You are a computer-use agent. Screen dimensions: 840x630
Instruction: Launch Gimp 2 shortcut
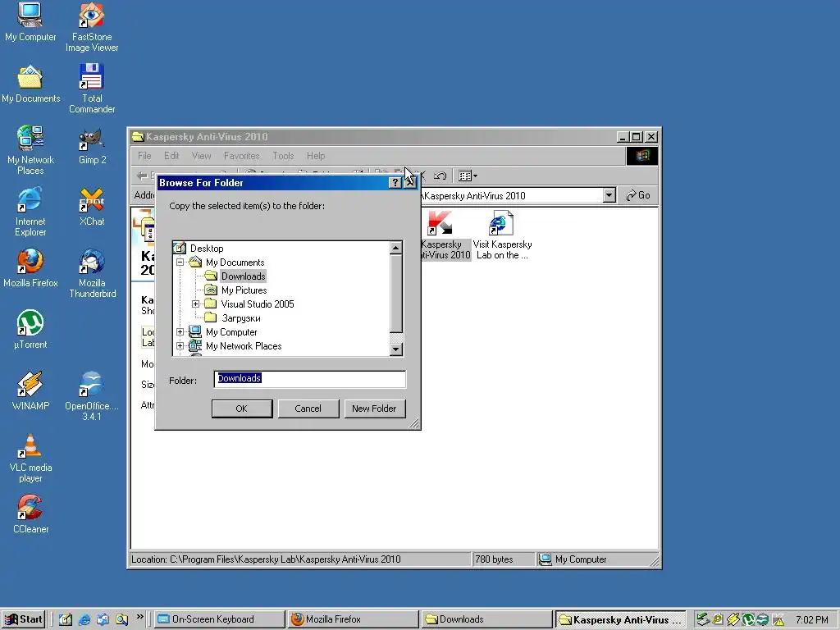[92, 145]
